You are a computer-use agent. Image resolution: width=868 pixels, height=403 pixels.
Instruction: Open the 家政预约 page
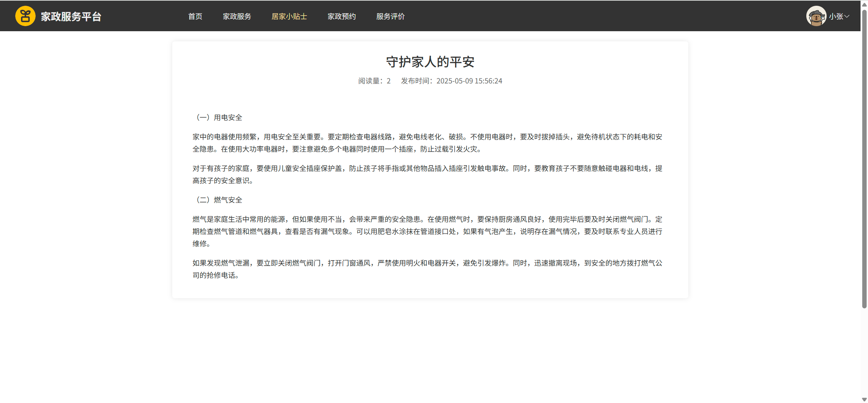[x=341, y=16]
